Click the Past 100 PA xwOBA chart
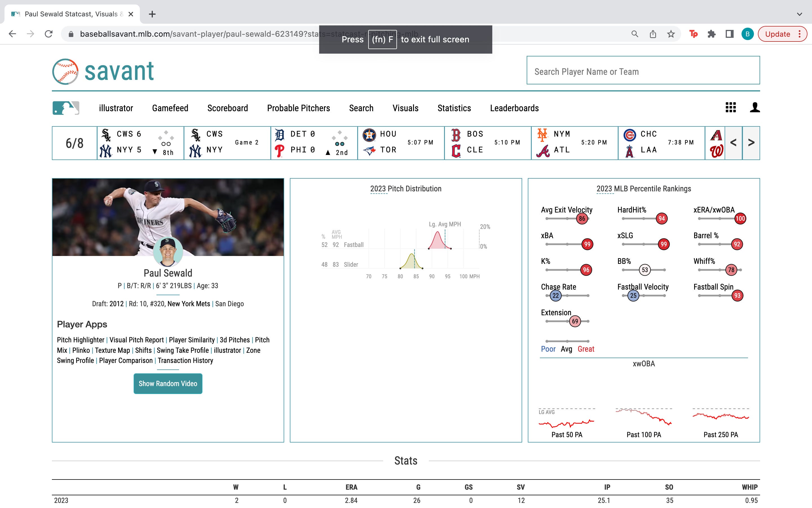This screenshot has height=508, width=812. [644, 417]
